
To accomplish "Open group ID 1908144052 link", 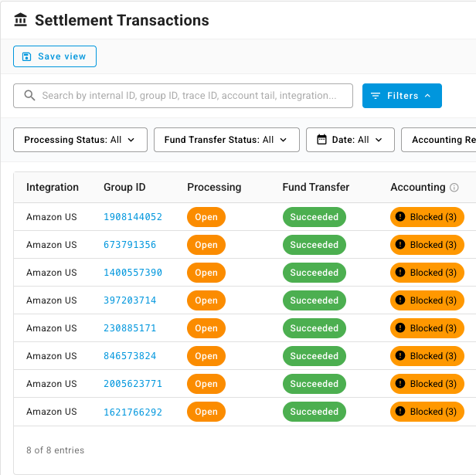I will (133, 217).
